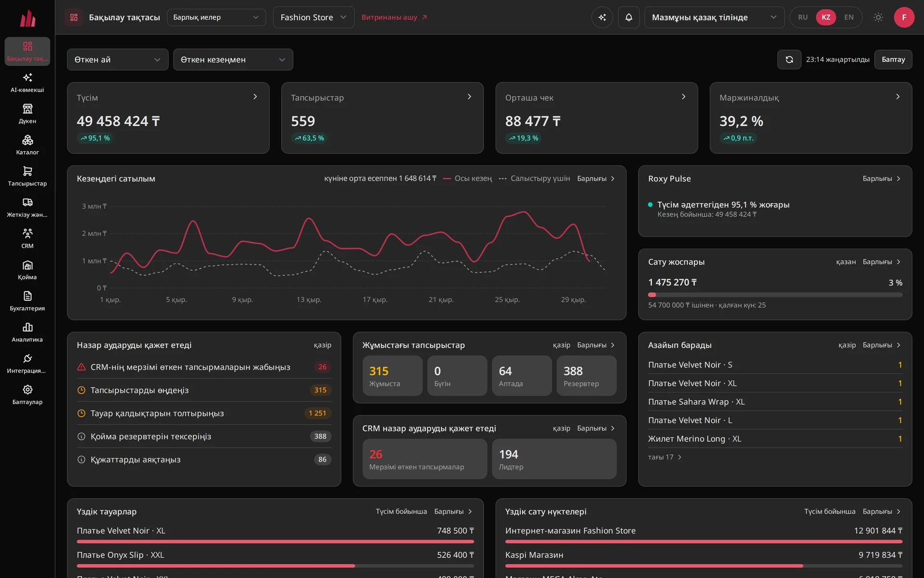Open notifications bell
This screenshot has width=924, height=578.
click(629, 17)
